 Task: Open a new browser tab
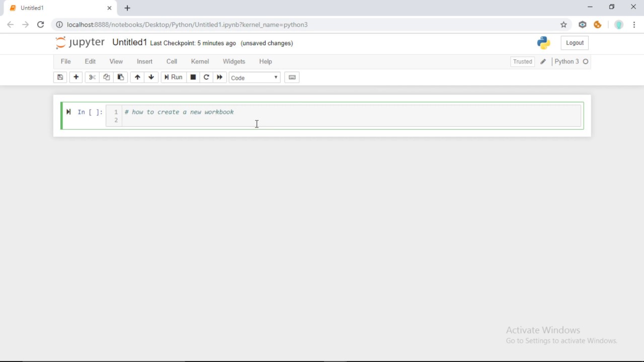pyautogui.click(x=127, y=8)
